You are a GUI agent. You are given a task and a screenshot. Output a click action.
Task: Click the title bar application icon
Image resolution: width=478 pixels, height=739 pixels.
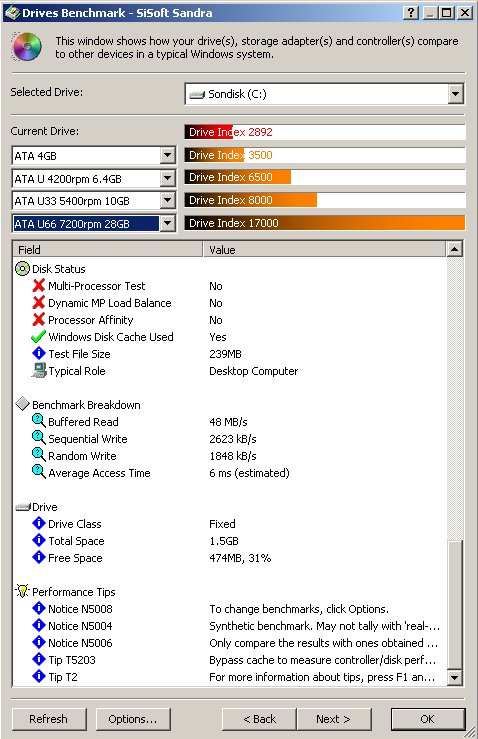point(12,12)
